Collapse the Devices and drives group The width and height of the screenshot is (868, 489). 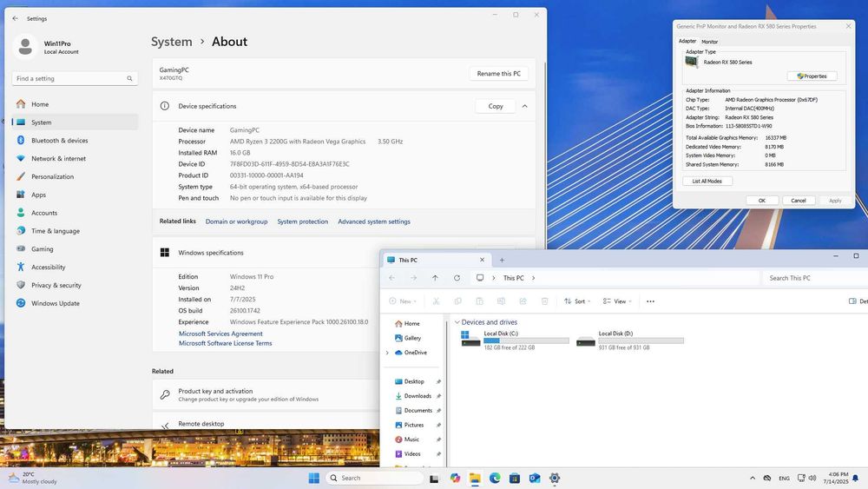[457, 322]
